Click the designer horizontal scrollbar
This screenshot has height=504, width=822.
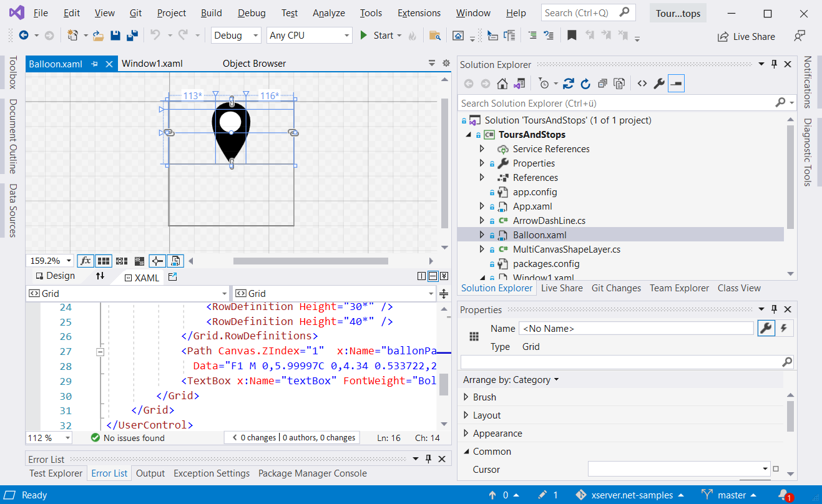[310, 261]
